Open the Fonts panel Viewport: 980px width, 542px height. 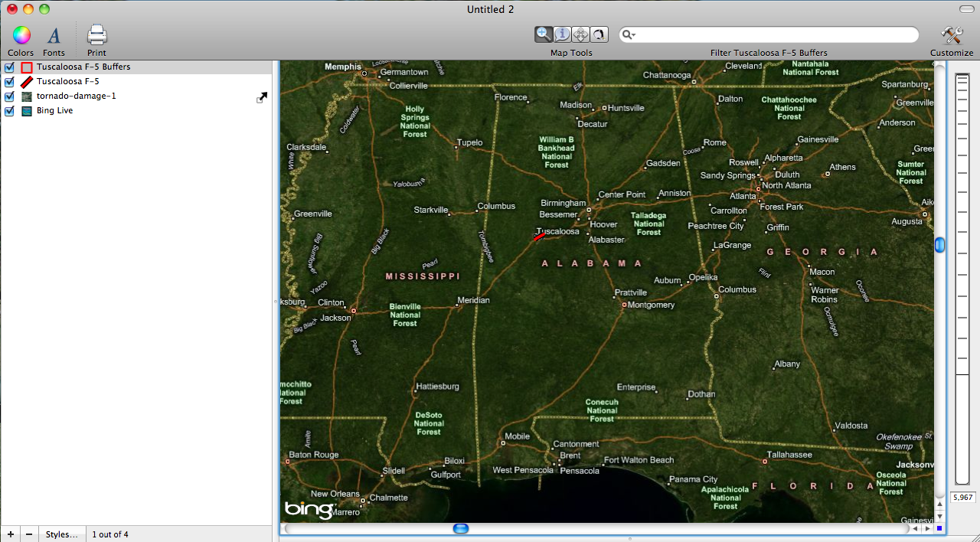pos(54,34)
